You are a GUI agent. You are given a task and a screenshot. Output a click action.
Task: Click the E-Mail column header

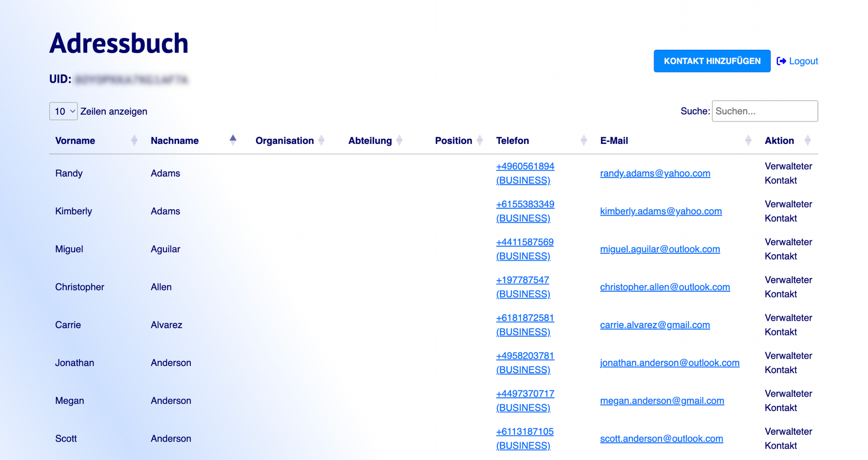click(614, 141)
